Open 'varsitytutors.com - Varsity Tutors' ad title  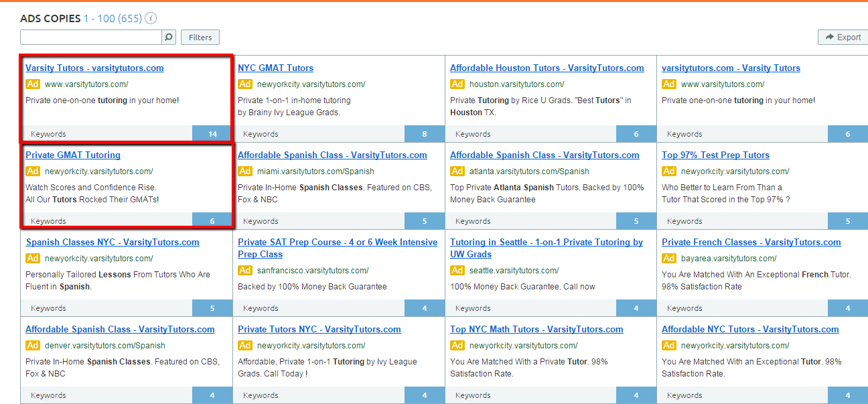click(x=731, y=68)
